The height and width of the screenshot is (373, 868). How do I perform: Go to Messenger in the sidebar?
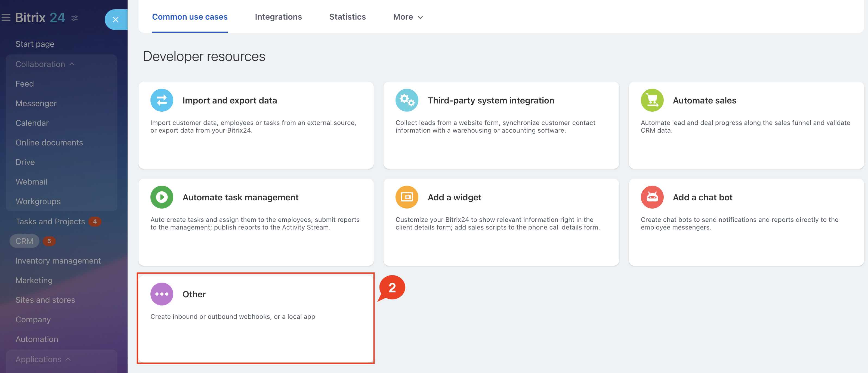click(x=36, y=103)
